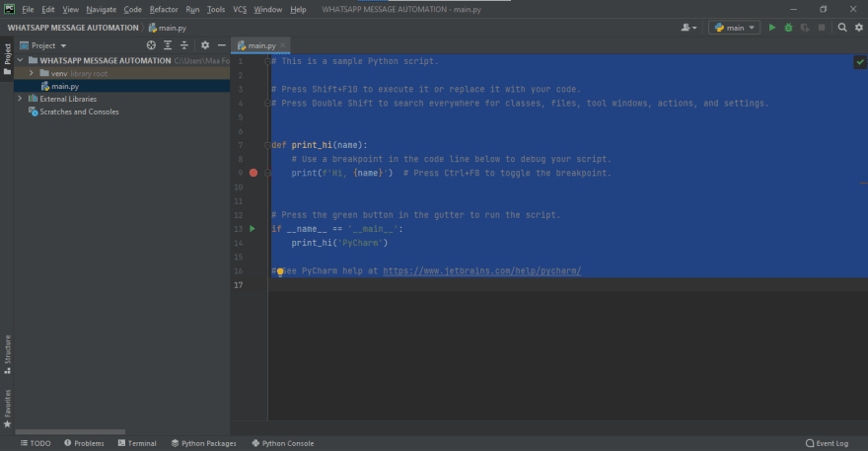Screen dimensions: 868x451
Task: Open the Help menu
Action: tap(298, 10)
